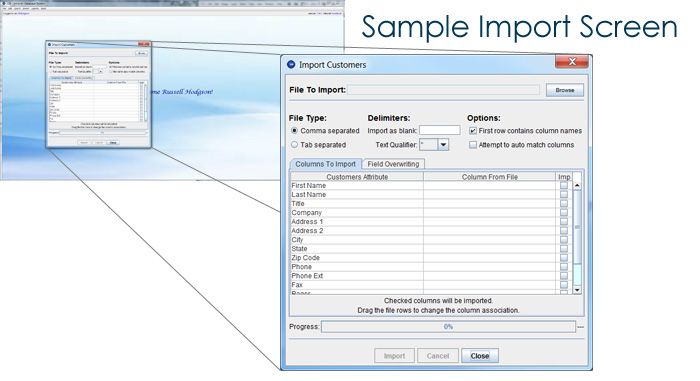Click the columns table scroll up arrow
700x381 pixels.
[577, 185]
